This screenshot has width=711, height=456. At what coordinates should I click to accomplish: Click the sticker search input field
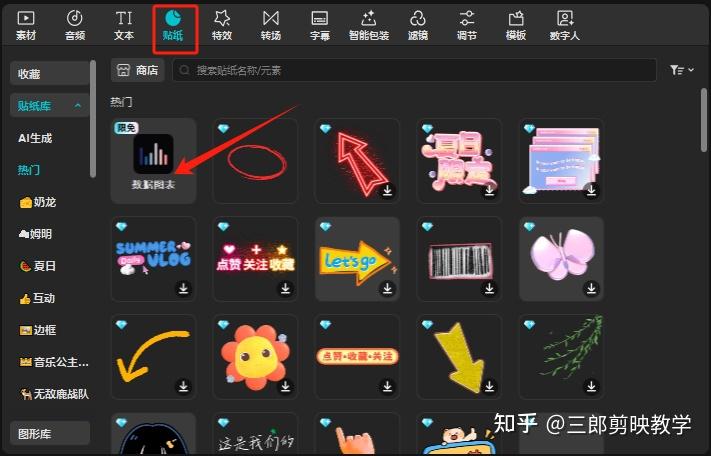click(414, 70)
